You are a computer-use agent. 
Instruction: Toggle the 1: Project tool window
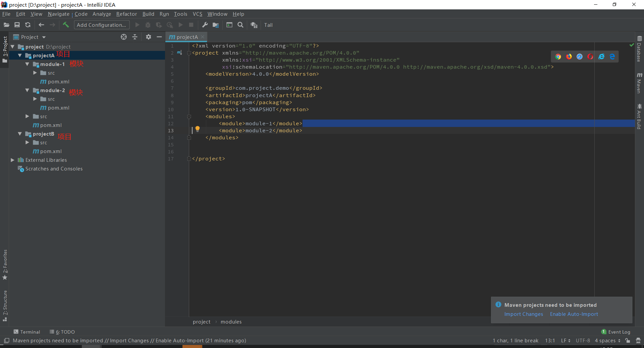click(5, 50)
